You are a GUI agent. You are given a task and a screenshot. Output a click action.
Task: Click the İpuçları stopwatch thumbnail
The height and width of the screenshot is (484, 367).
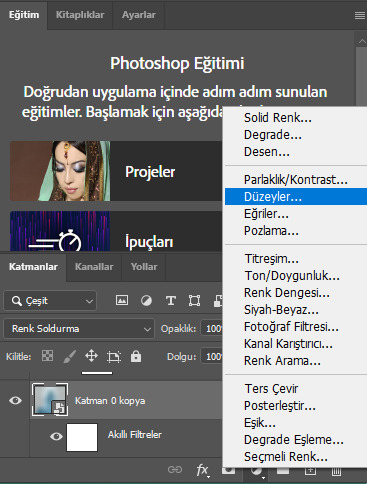[60, 231]
